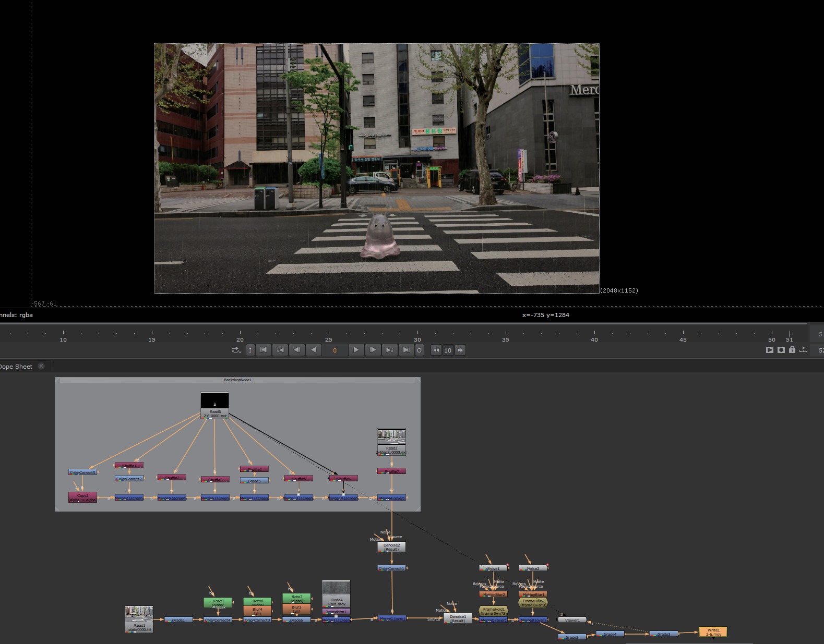Select the FrameHold2 node
824x644 pixels.
pos(533,603)
